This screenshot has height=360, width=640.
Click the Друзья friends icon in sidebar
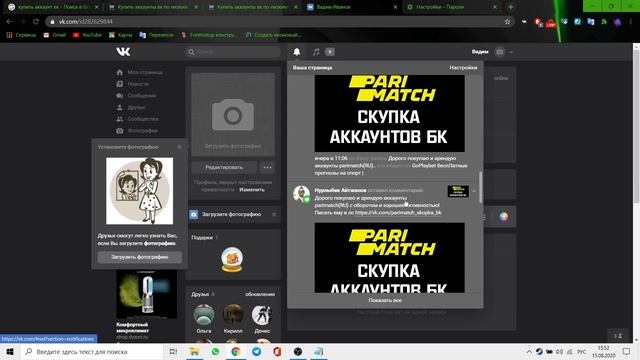point(120,107)
